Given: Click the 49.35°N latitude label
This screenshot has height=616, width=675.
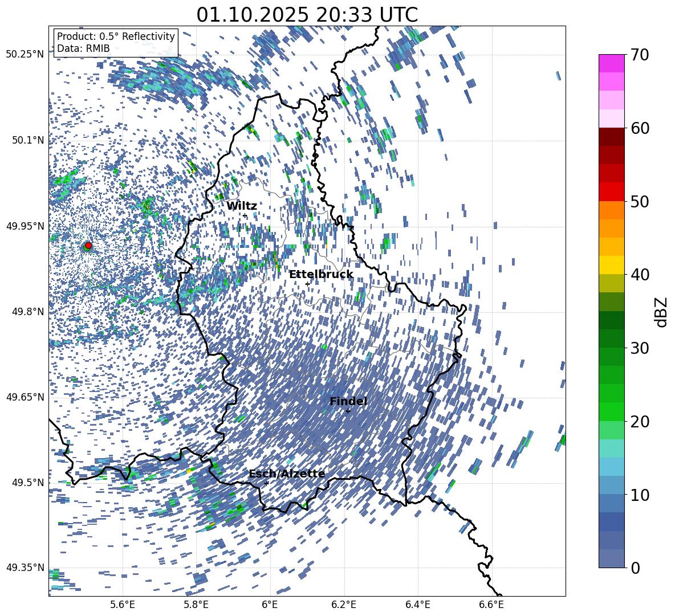Looking at the screenshot, I should coord(25,568).
